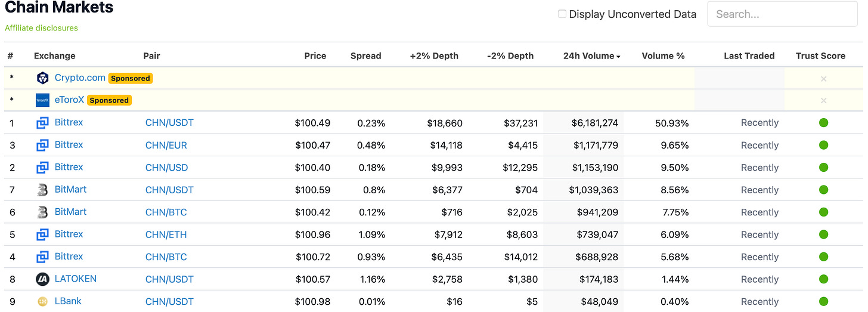The image size is (868, 312).
Task: Open CHN/ETH pair link
Action: pos(166,234)
